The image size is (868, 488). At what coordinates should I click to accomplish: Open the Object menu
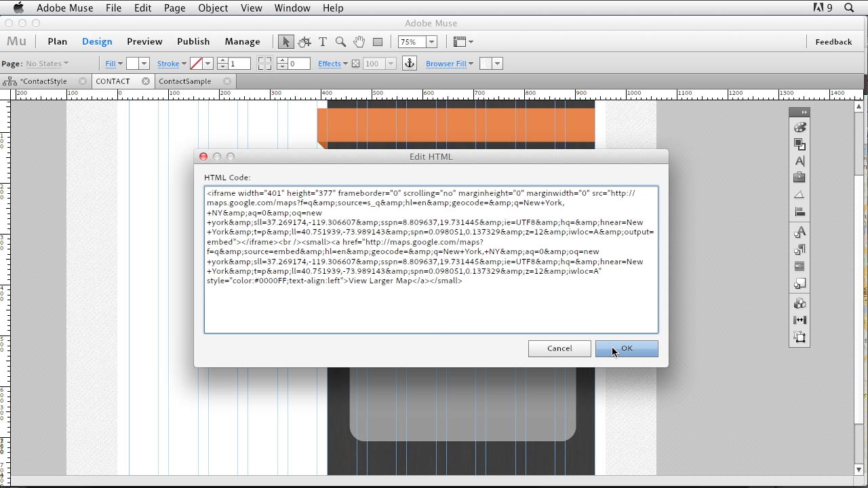pyautogui.click(x=213, y=8)
